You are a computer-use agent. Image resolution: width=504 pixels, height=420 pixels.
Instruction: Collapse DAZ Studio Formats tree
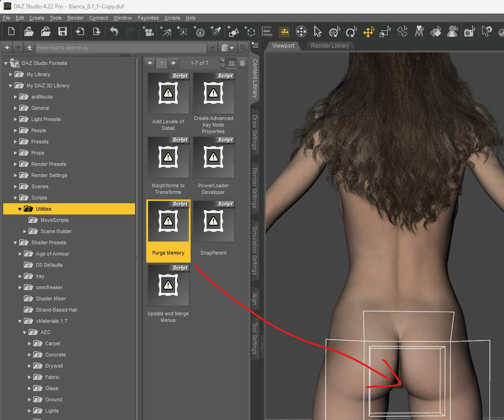tap(6, 64)
